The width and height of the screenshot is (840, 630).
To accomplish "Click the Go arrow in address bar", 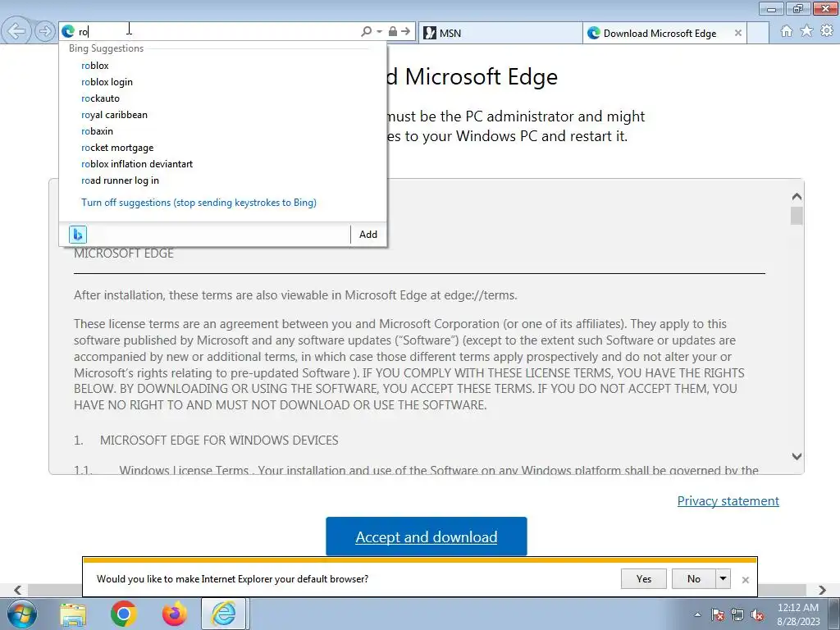I will pos(406,32).
